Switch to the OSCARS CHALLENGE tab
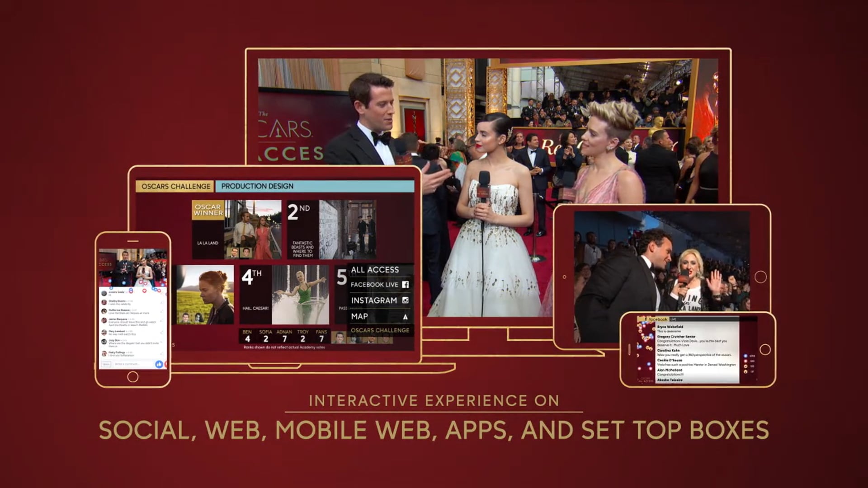This screenshot has width=868, height=488. (175, 186)
